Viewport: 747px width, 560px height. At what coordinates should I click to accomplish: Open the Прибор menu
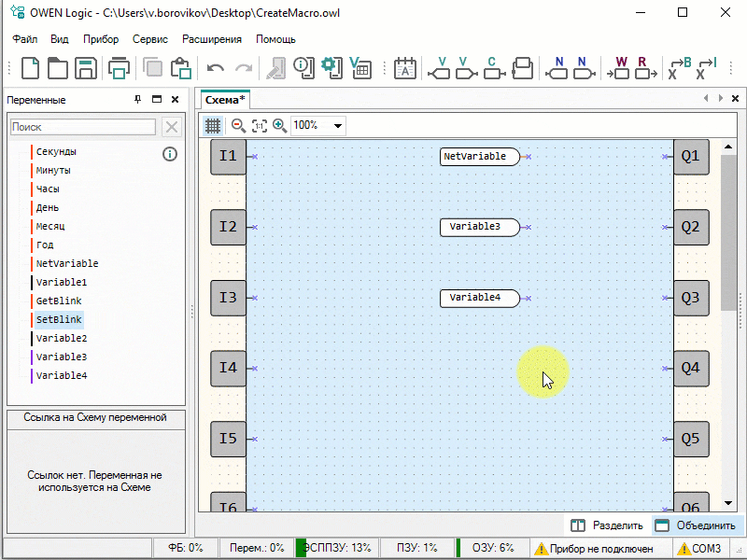tap(101, 39)
